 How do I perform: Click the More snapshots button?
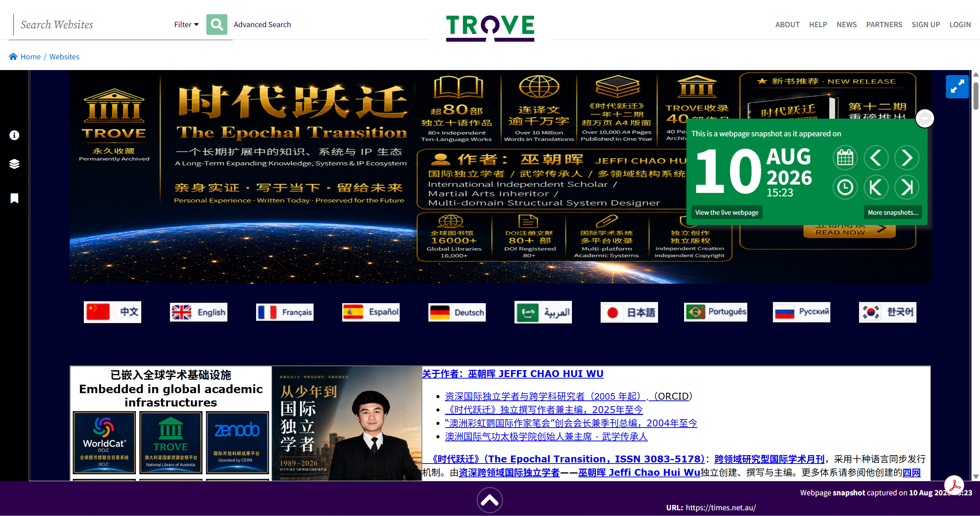click(x=893, y=212)
